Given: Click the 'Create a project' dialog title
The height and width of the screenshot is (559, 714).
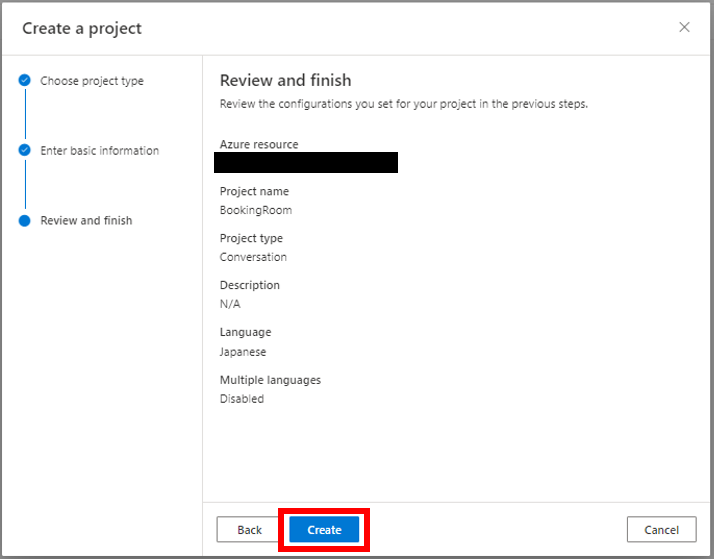Looking at the screenshot, I should [82, 28].
